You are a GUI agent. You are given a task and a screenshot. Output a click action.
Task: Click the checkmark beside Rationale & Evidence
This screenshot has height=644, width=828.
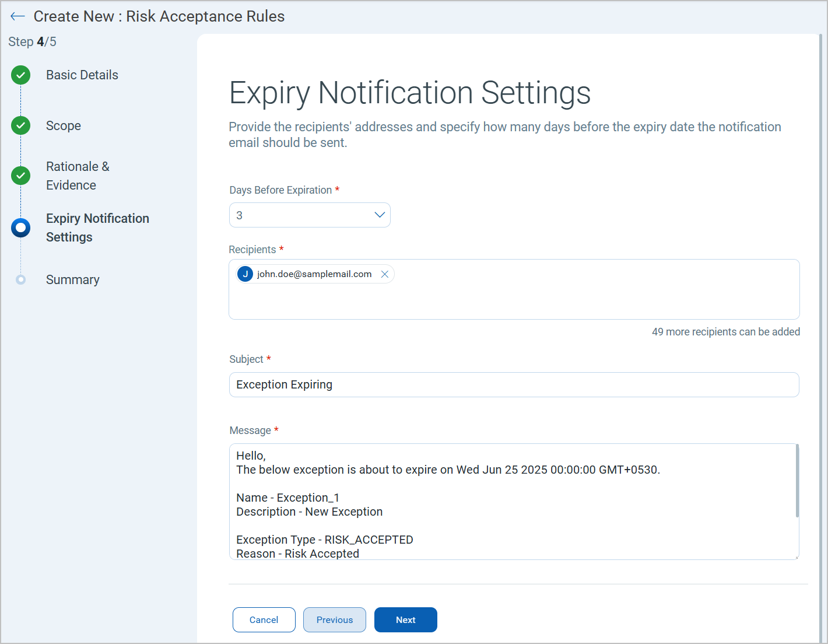tap(20, 175)
